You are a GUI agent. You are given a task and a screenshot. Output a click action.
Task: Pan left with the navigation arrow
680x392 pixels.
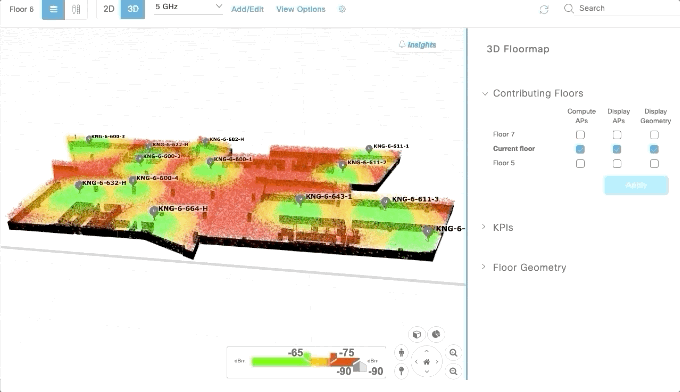coord(416,361)
